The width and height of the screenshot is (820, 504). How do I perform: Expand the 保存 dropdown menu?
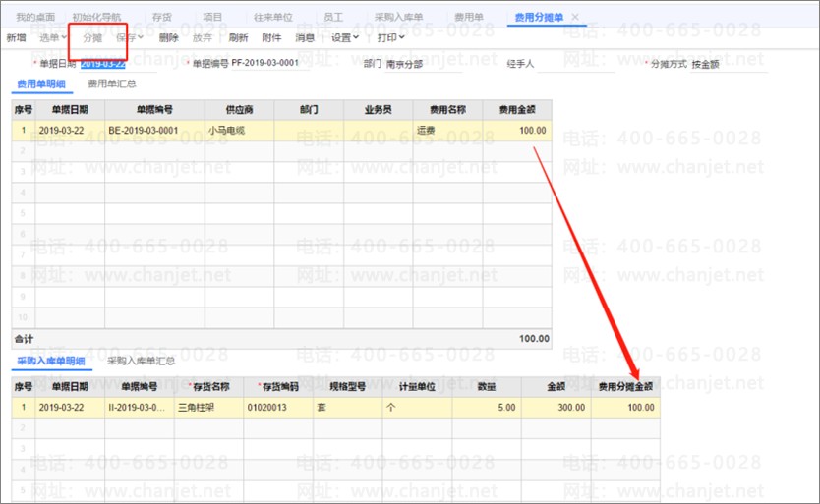point(129,38)
